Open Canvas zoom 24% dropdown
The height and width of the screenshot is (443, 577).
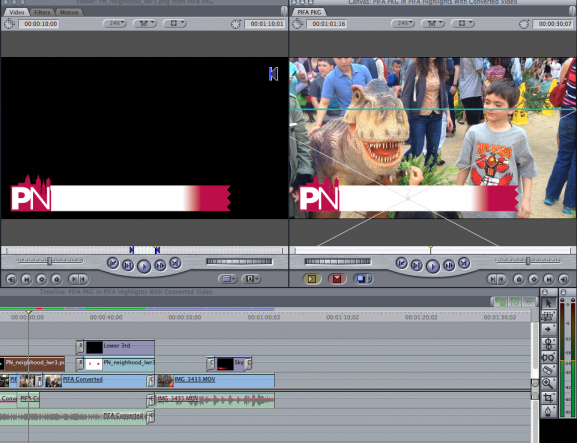pos(403,24)
